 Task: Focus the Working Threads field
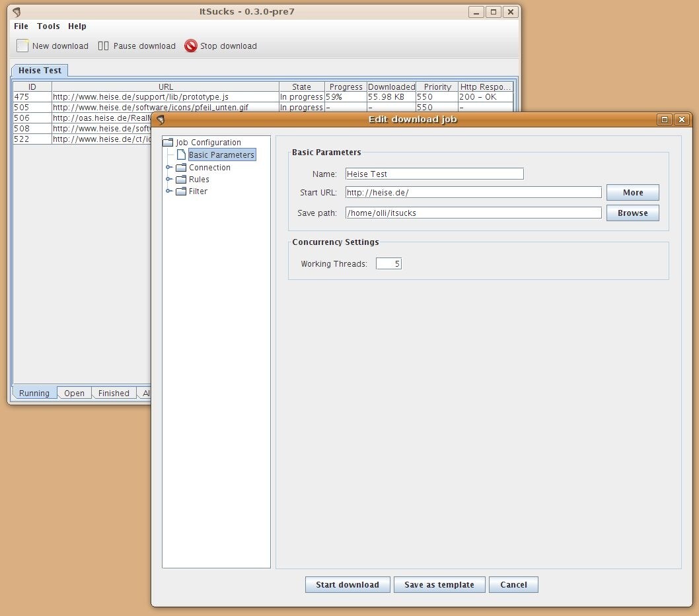(x=388, y=264)
